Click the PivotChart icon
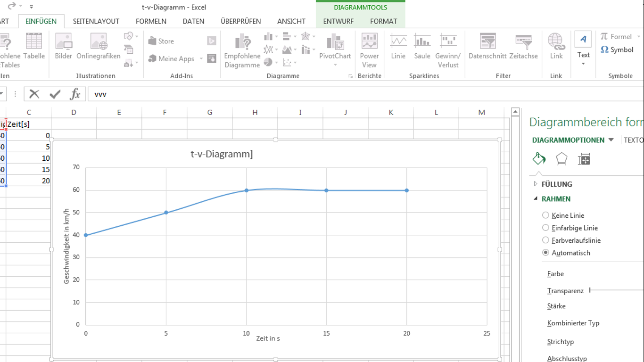 click(335, 42)
